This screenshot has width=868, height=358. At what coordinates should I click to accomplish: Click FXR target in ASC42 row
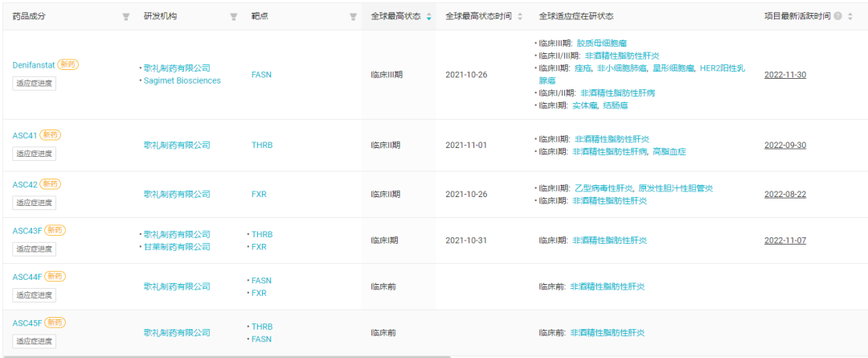point(259,195)
